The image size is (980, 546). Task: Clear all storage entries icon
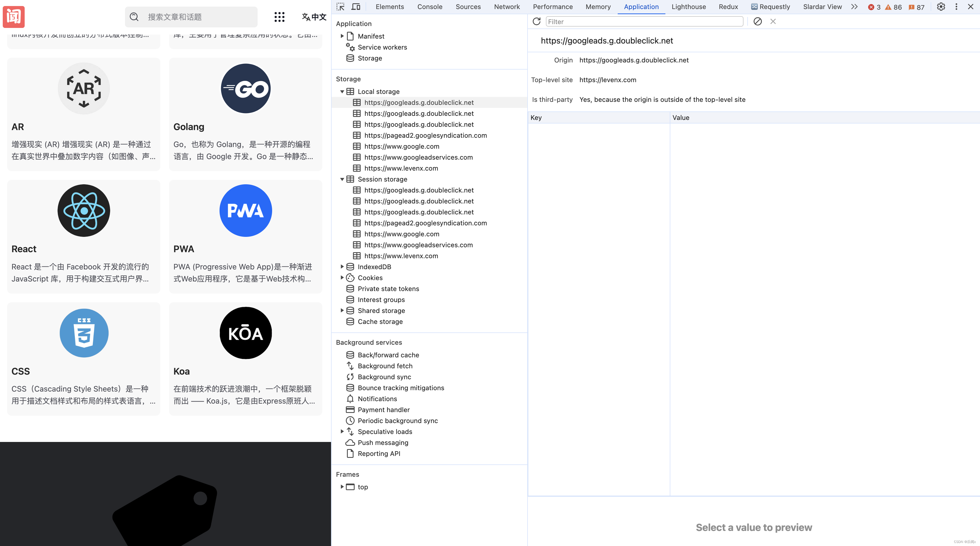(757, 22)
